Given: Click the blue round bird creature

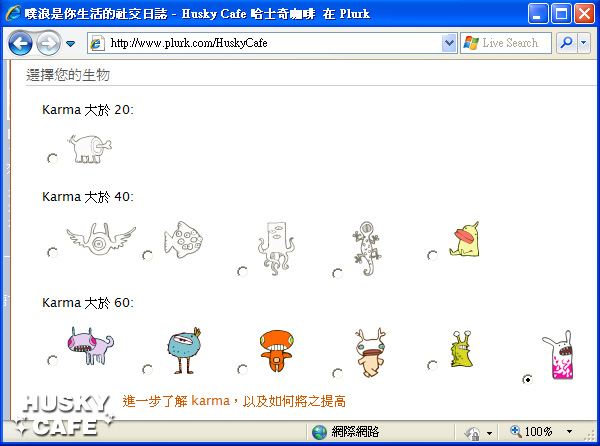Looking at the screenshot, I should click(184, 350).
